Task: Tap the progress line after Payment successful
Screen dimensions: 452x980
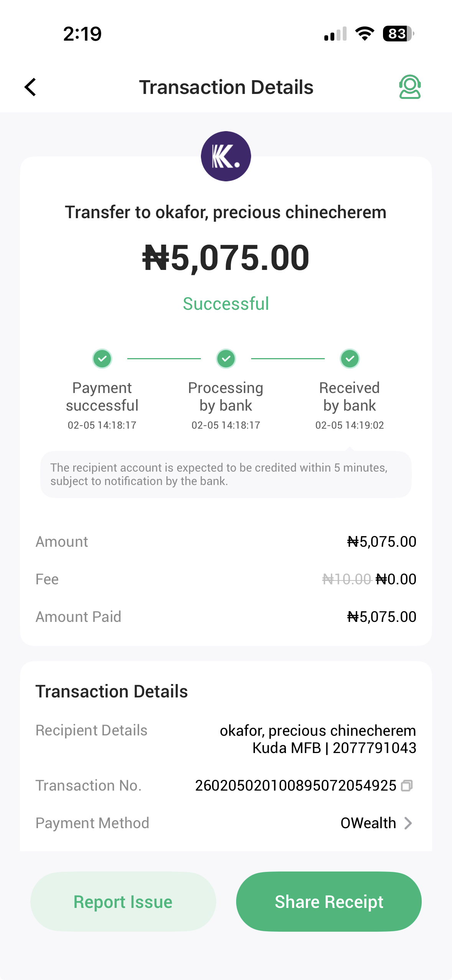Action: pos(164,359)
